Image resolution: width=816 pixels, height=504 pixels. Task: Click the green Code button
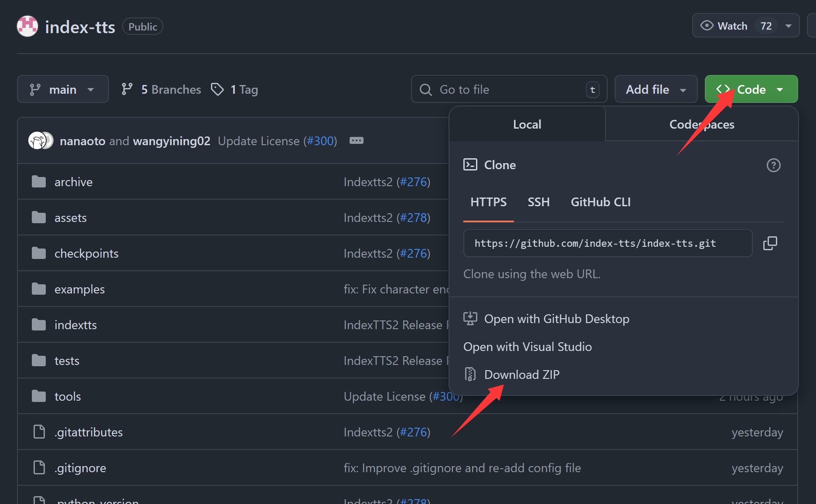pos(751,89)
